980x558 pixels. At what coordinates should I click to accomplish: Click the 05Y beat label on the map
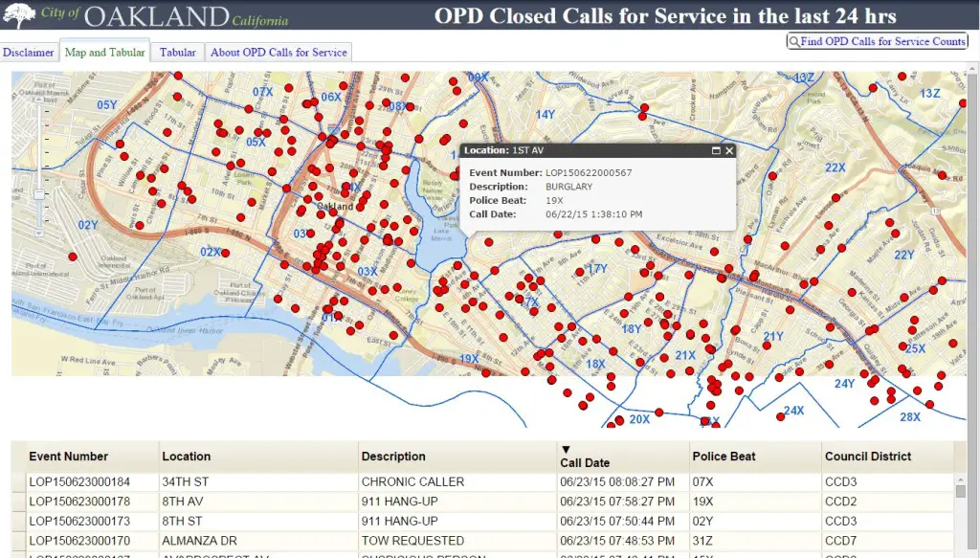pos(107,105)
